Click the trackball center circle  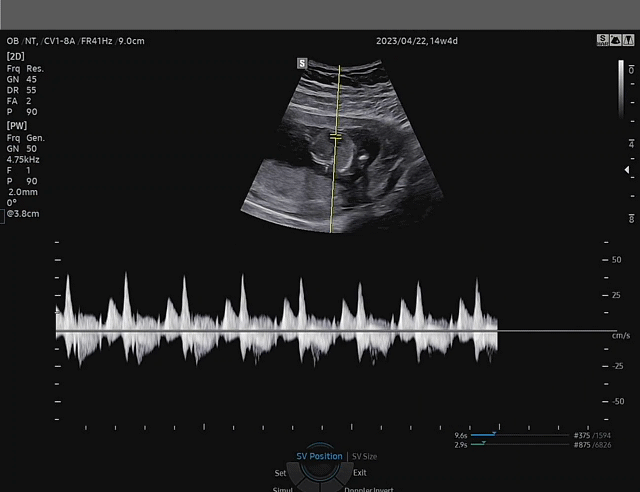320,469
